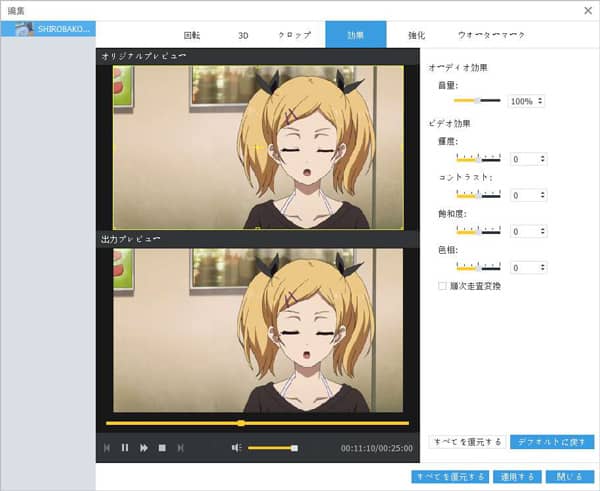Click the video seek progress bar
This screenshot has height=491, width=600.
(258, 423)
